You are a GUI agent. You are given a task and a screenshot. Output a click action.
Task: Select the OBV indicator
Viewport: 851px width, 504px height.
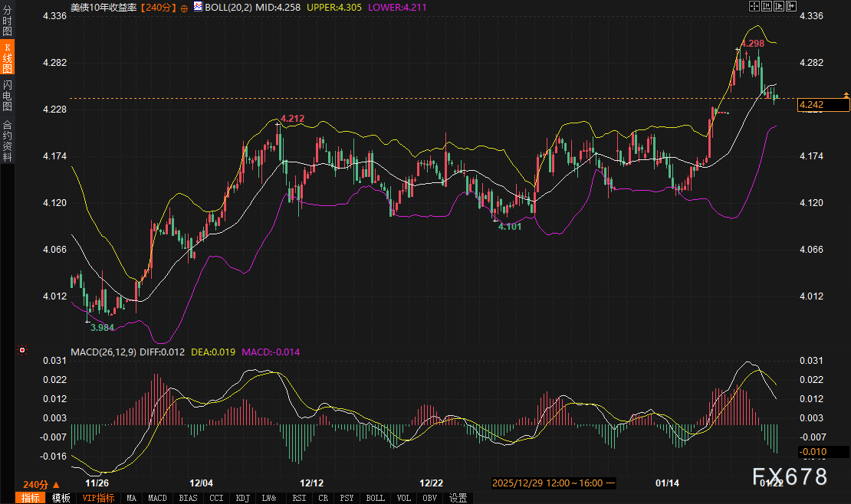(429, 498)
